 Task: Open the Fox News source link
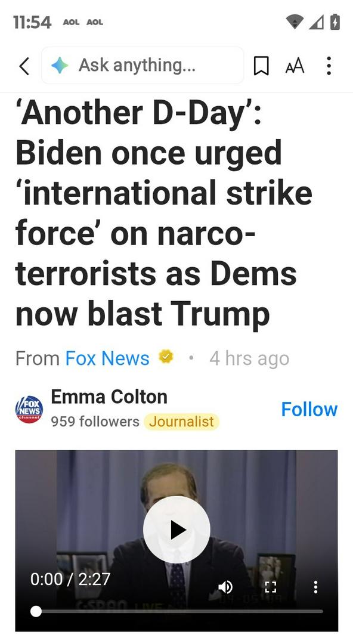point(107,358)
